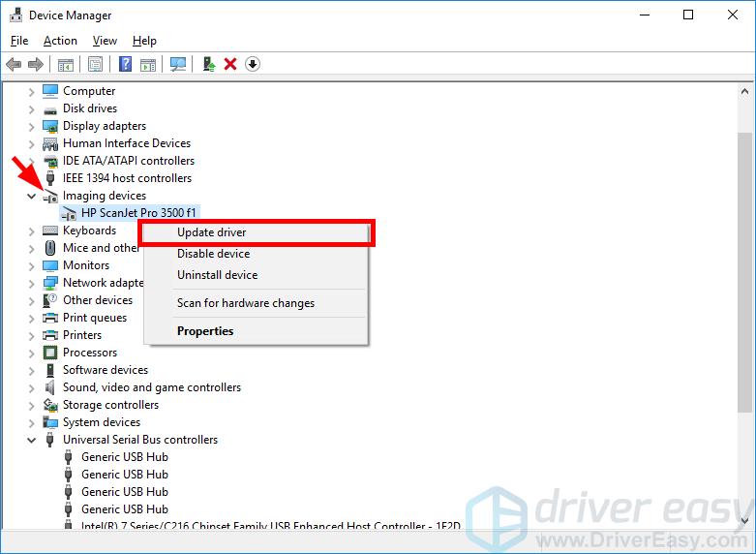Screen dimensions: 756x554
Task: Click the show/hide console tree icon
Action: coord(66,65)
